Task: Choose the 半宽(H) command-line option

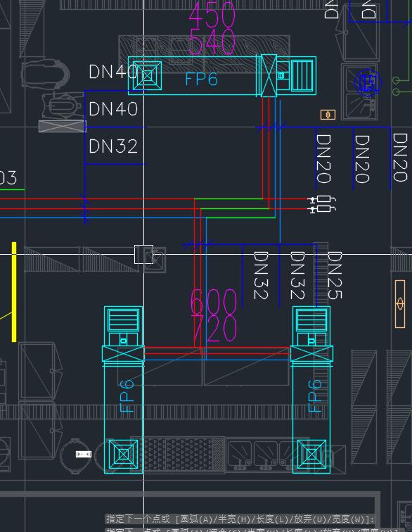Action: pos(234,519)
